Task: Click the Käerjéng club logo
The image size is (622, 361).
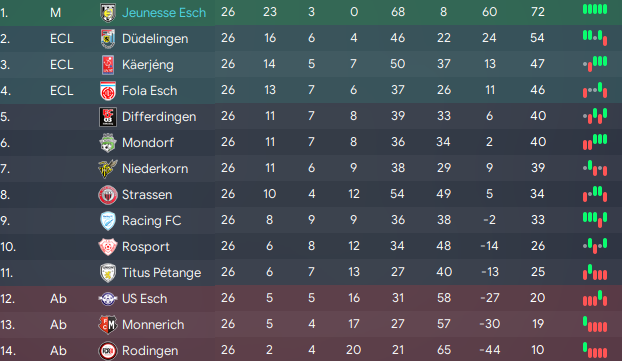Action: pyautogui.click(x=108, y=65)
